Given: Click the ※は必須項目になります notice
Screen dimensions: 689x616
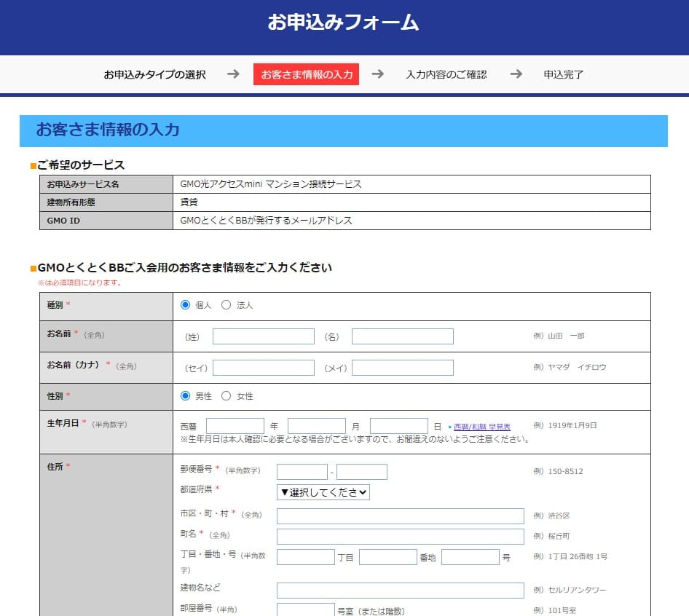Looking at the screenshot, I should pyautogui.click(x=79, y=283).
